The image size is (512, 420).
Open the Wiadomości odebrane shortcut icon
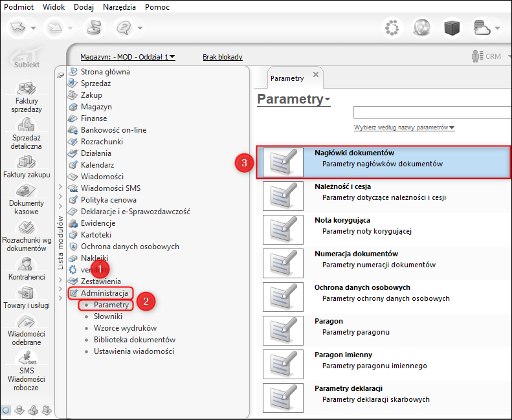[26, 321]
